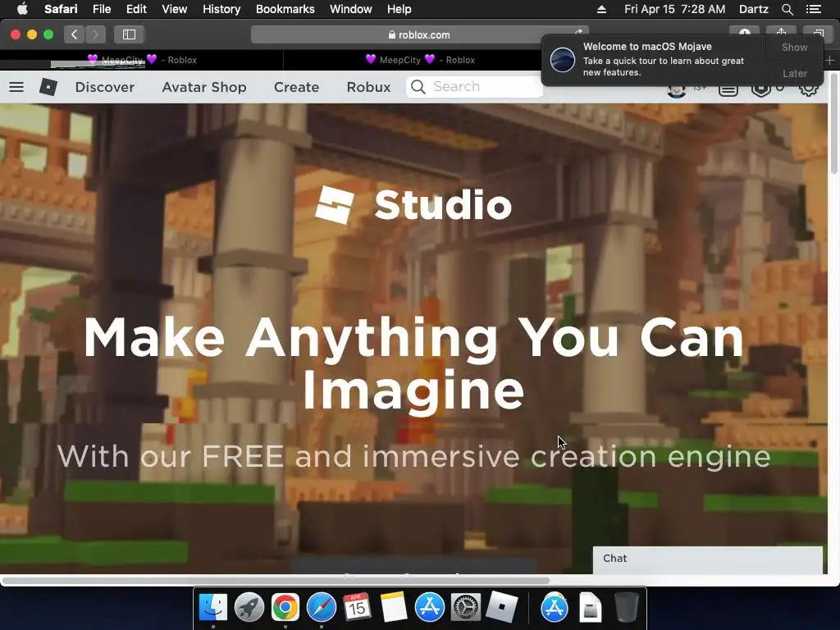Open the Bookmarks menu
This screenshot has height=630, width=840.
pos(285,9)
